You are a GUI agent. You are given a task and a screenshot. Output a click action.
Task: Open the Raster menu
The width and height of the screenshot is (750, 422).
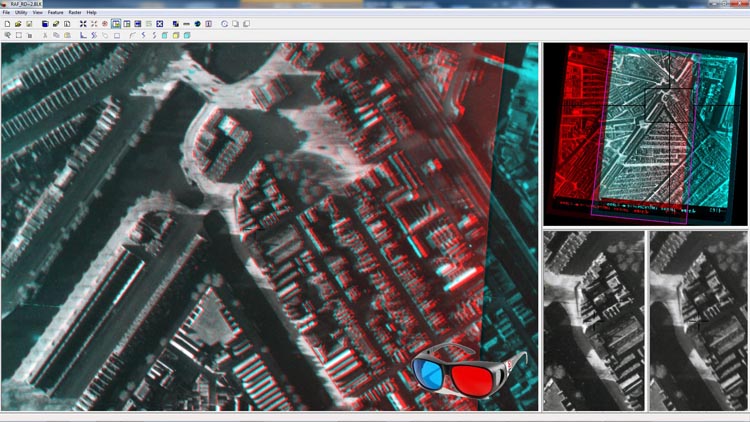(75, 12)
